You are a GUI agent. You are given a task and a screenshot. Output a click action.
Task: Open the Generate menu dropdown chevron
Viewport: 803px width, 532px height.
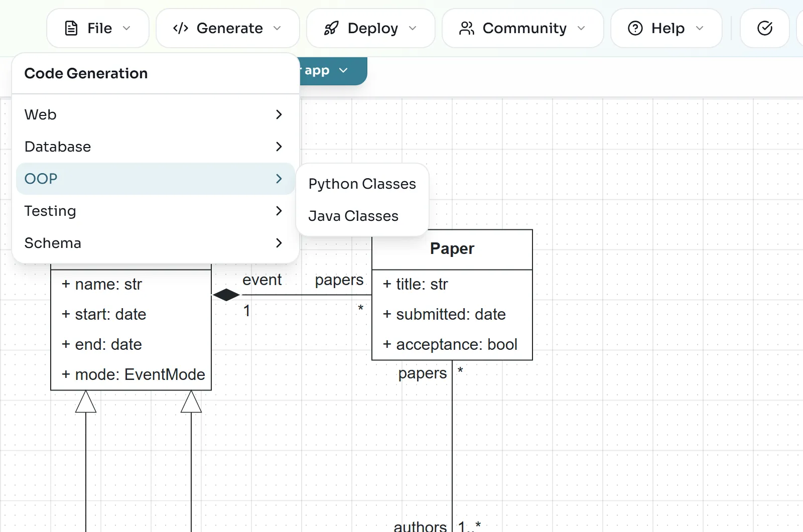click(x=277, y=28)
